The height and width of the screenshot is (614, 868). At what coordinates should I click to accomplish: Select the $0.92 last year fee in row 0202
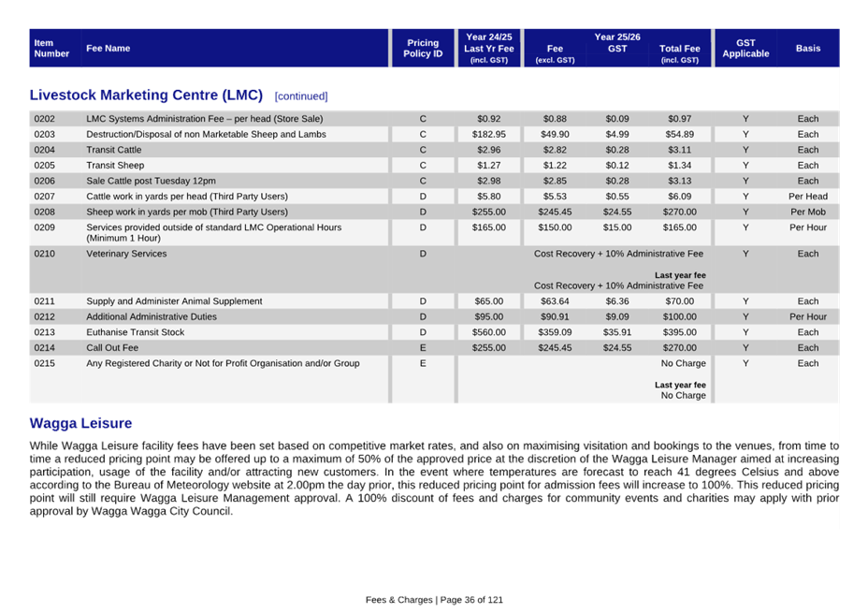click(489, 119)
